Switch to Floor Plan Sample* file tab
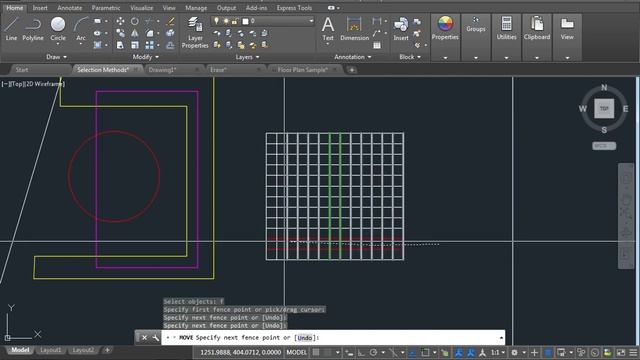The image size is (640, 360). click(302, 70)
